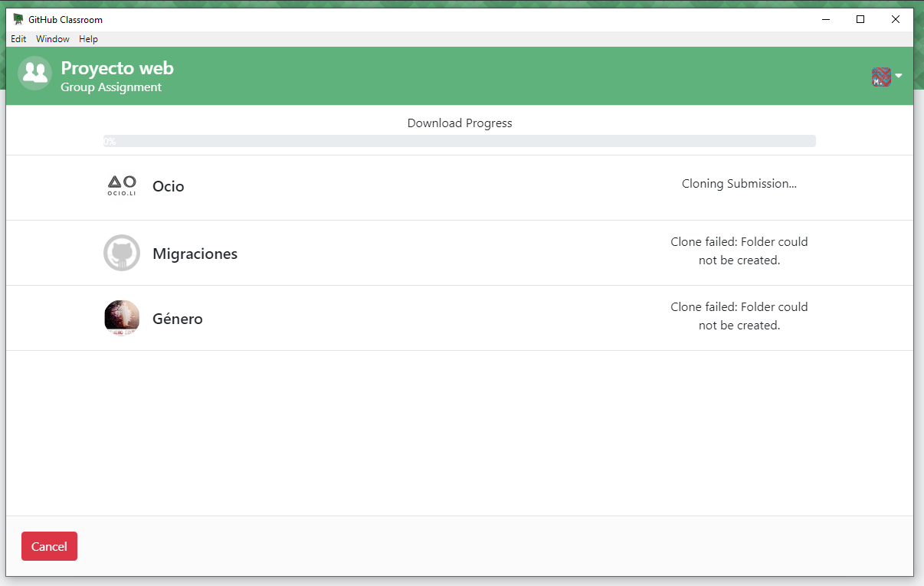This screenshot has height=586, width=924.
Task: Select the Ocio team name
Action: click(x=168, y=186)
